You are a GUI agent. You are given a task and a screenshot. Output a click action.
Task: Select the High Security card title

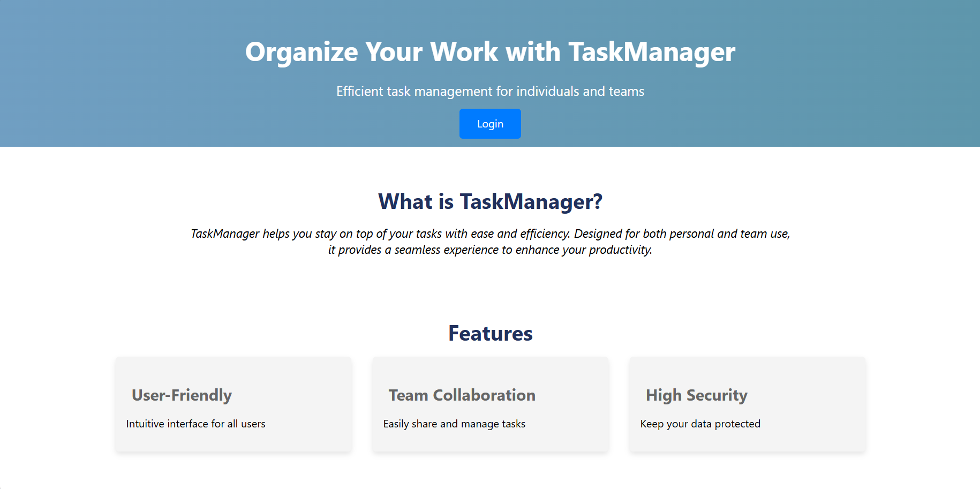click(x=696, y=395)
